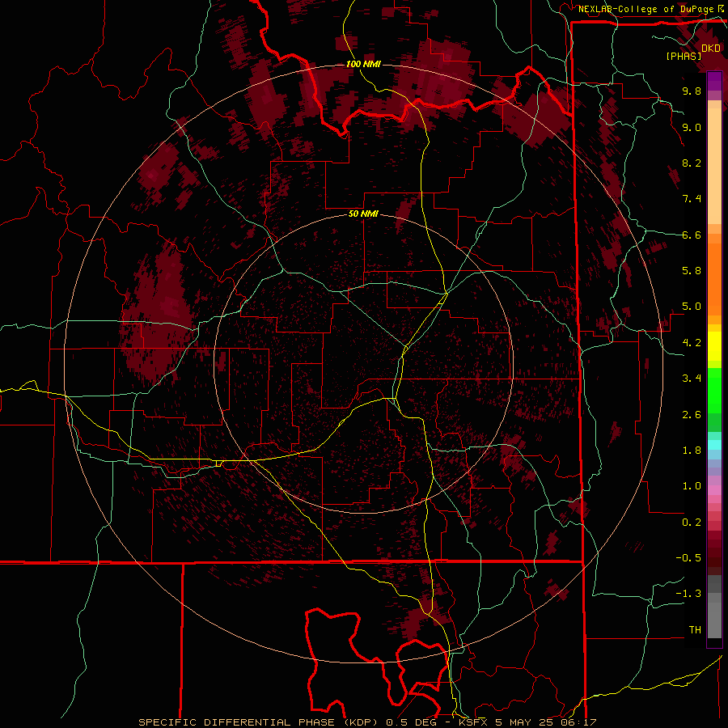Click the 9.8 scale value
The height and width of the screenshot is (728, 728).
pyautogui.click(x=692, y=91)
